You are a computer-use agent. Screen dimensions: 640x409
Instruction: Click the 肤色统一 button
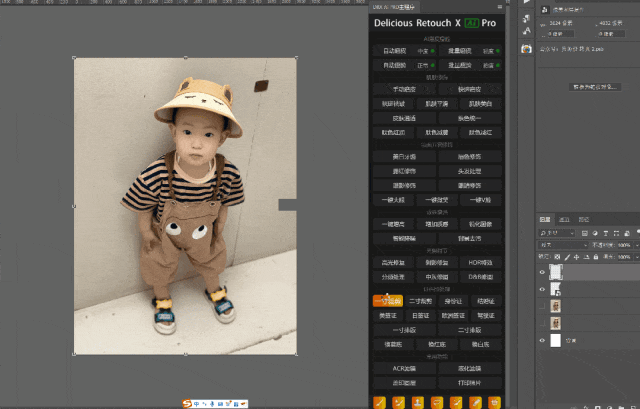point(470,118)
